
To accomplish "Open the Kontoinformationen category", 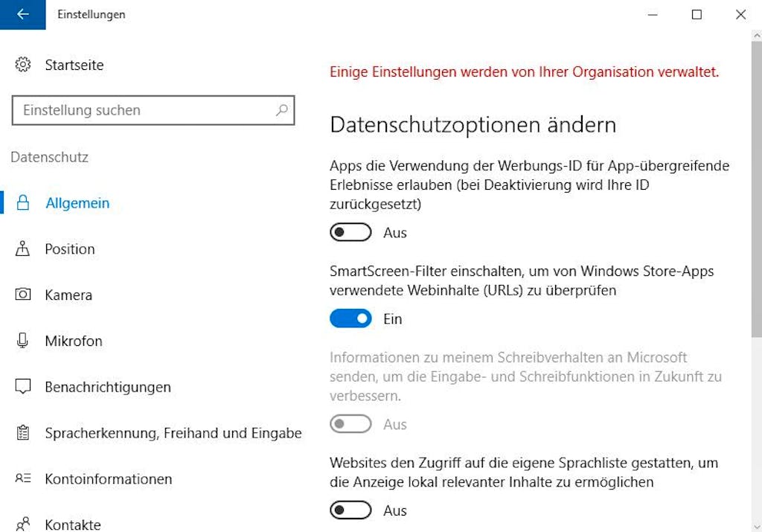I will (x=109, y=479).
